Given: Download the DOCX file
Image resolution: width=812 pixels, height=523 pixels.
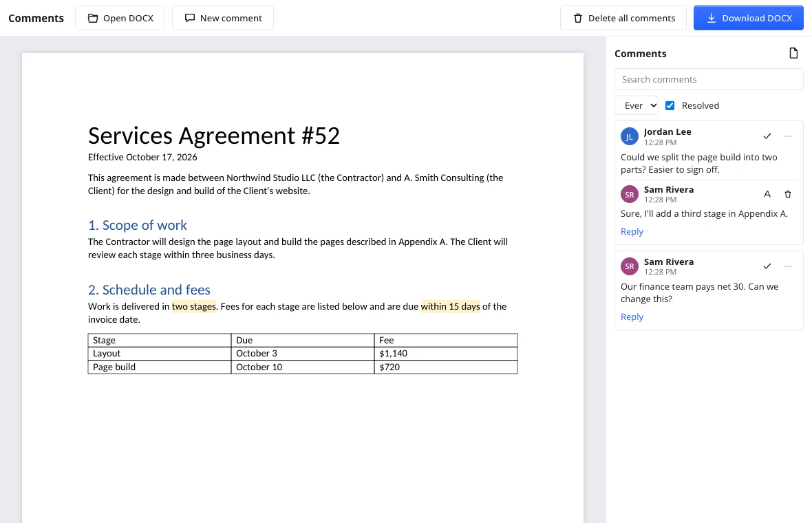Looking at the screenshot, I should pyautogui.click(x=748, y=18).
